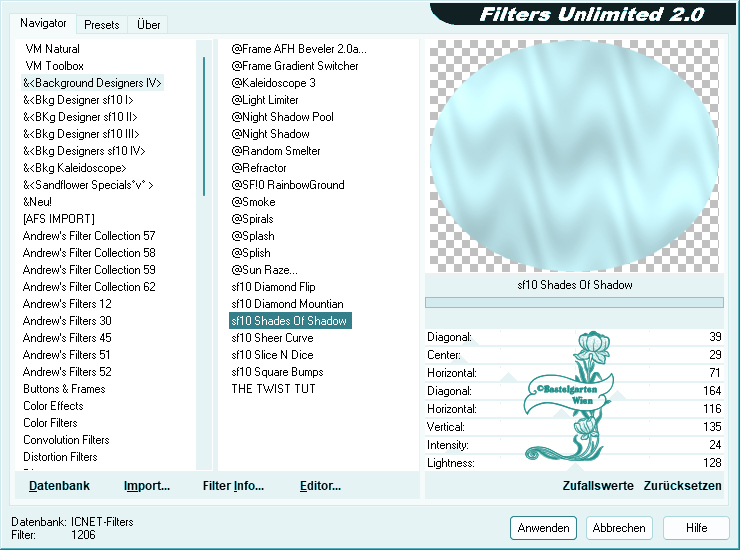
Task: Select the &Neu! category
Action: [x=37, y=202]
